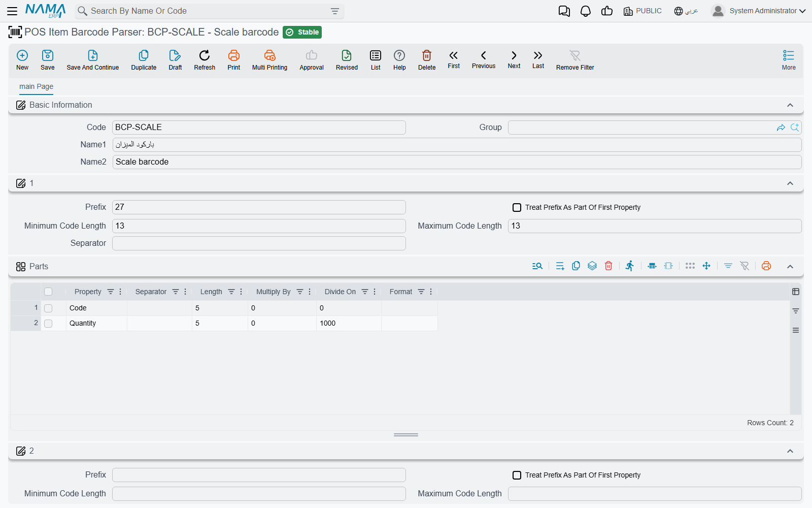Go to the Previous record
The width and height of the screenshot is (812, 508).
coord(484,59)
